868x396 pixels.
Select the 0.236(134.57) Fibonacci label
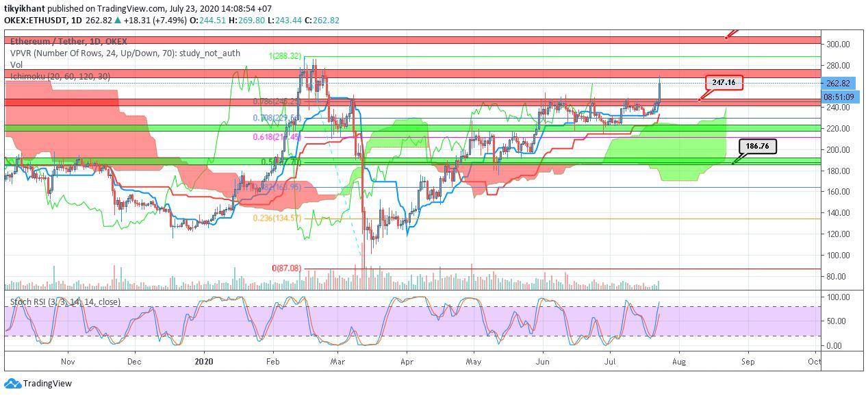[277, 219]
